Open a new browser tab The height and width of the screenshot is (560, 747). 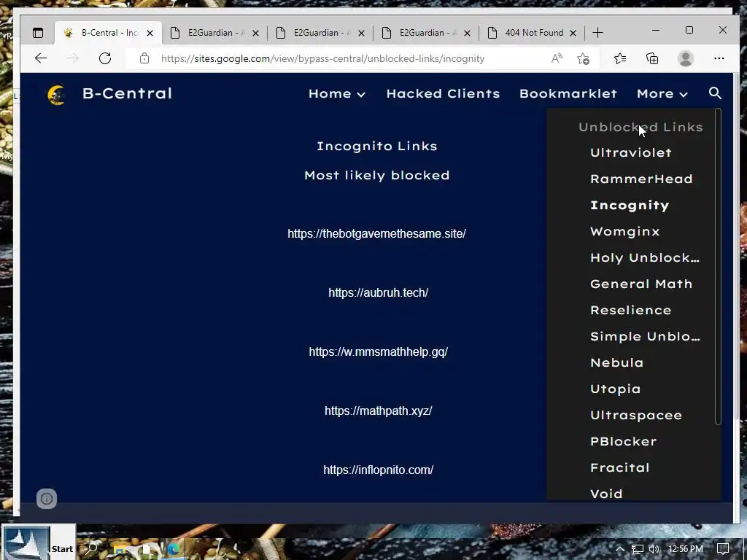click(597, 33)
